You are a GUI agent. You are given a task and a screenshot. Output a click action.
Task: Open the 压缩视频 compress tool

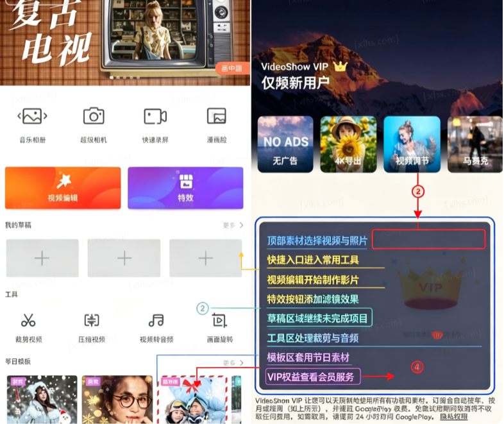pos(92,320)
